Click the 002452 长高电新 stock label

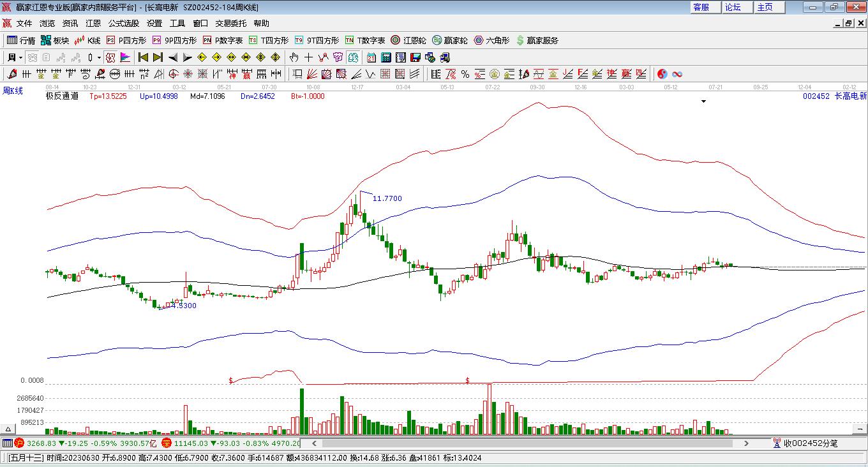835,96
